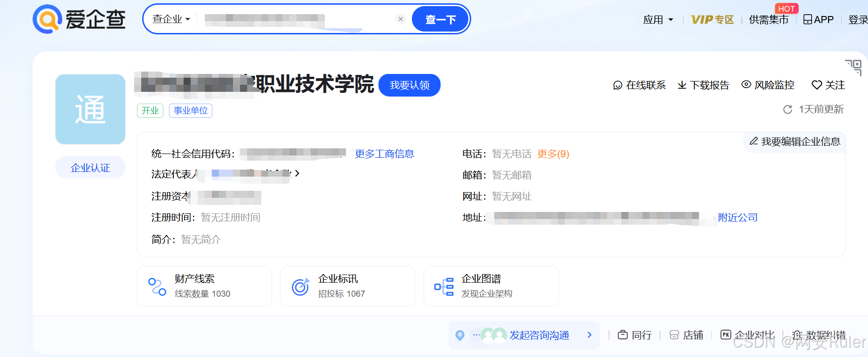The height and width of the screenshot is (357, 868).
Task: Click the 企业认证 button
Action: click(x=90, y=168)
